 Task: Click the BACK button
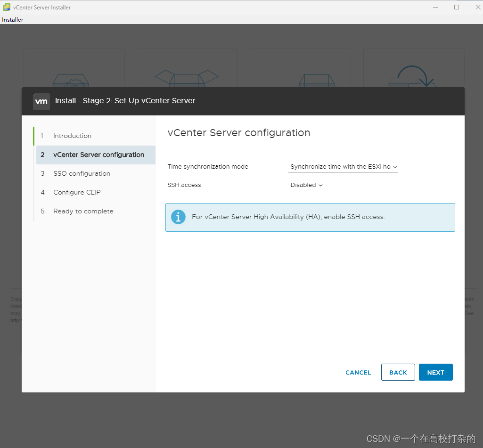398,372
